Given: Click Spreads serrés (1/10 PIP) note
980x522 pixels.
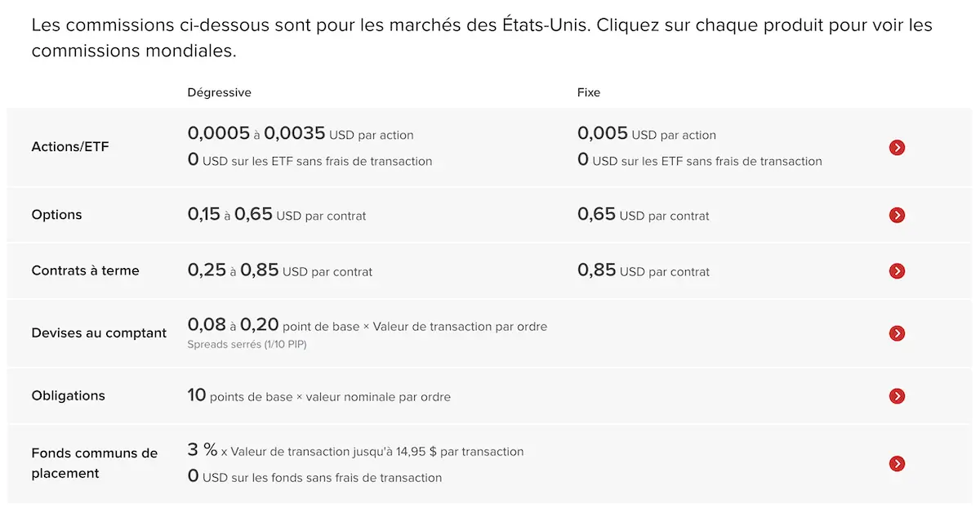Looking at the screenshot, I should click(247, 344).
